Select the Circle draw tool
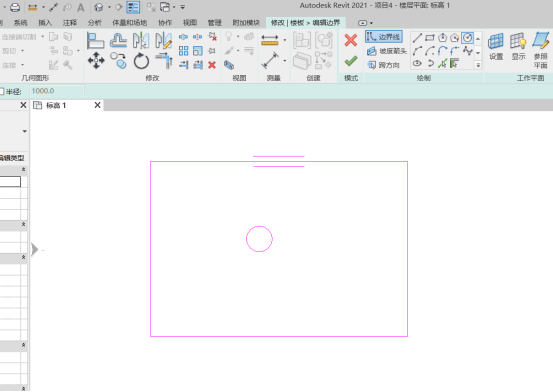This screenshot has height=392, width=553. (x=468, y=38)
